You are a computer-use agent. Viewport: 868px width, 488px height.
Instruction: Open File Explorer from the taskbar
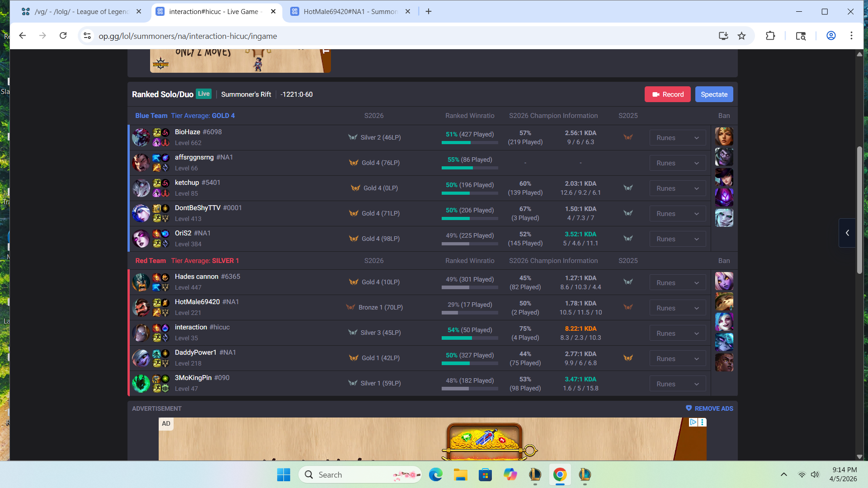click(x=460, y=474)
